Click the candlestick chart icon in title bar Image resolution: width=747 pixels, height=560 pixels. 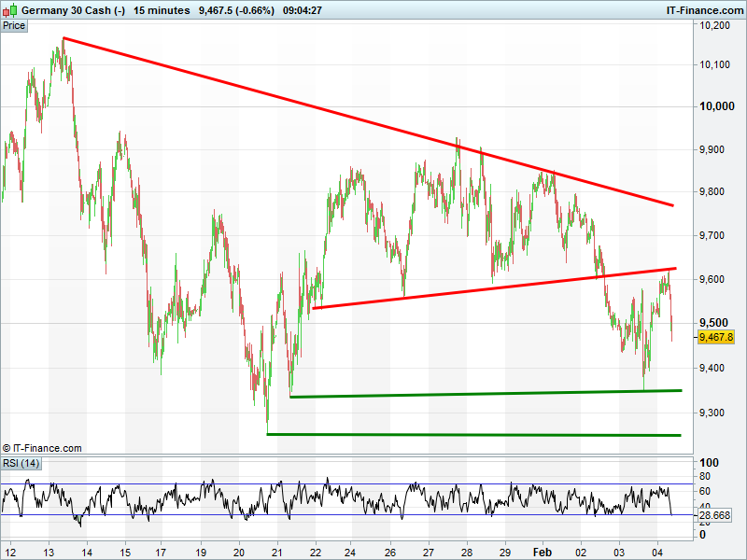click(x=10, y=9)
